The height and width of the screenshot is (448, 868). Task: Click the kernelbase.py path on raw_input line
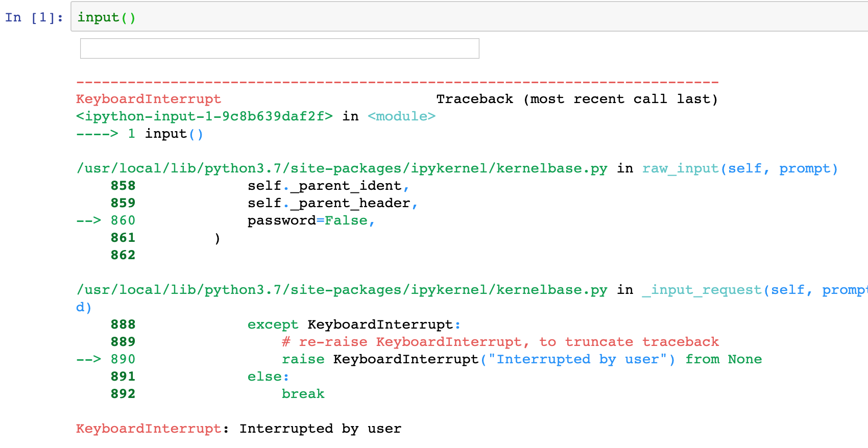342,168
